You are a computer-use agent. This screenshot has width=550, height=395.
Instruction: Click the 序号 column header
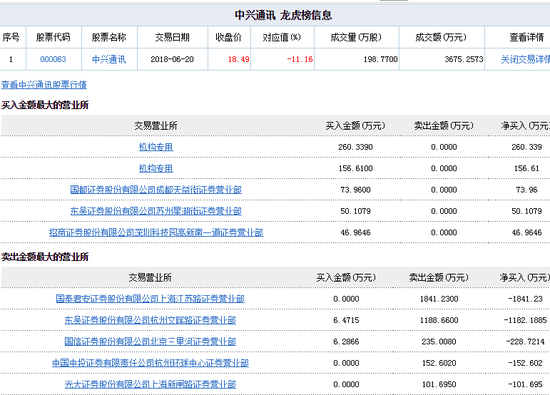(11, 37)
